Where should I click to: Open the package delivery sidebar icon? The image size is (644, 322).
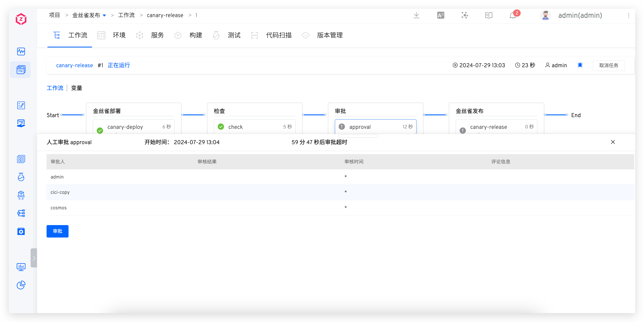(21, 195)
